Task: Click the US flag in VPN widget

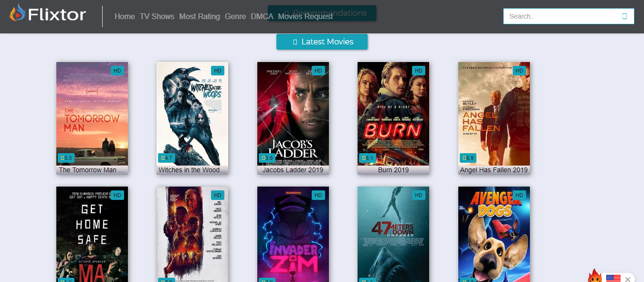Action: [613, 278]
